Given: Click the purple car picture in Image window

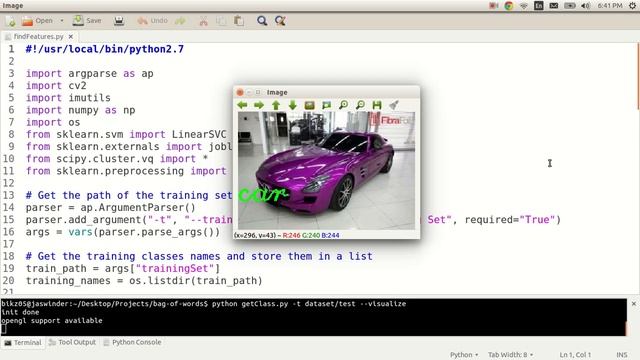Looking at the screenshot, I should [x=327, y=171].
